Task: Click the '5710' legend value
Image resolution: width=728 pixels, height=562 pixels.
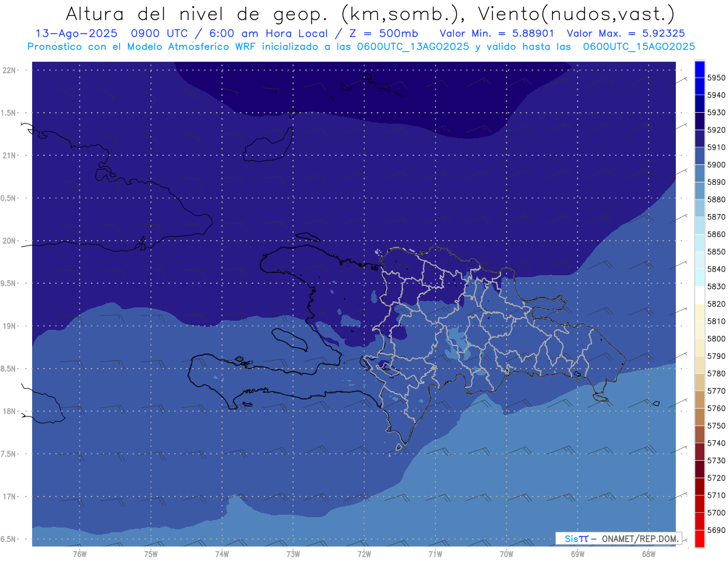Action: 716,495
